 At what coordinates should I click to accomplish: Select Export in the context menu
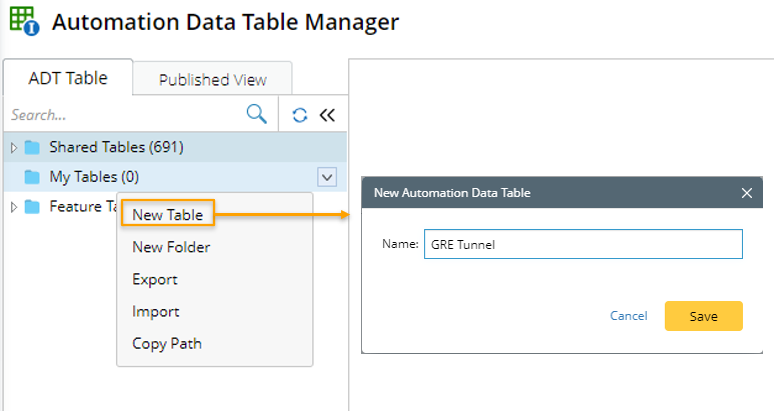click(155, 279)
